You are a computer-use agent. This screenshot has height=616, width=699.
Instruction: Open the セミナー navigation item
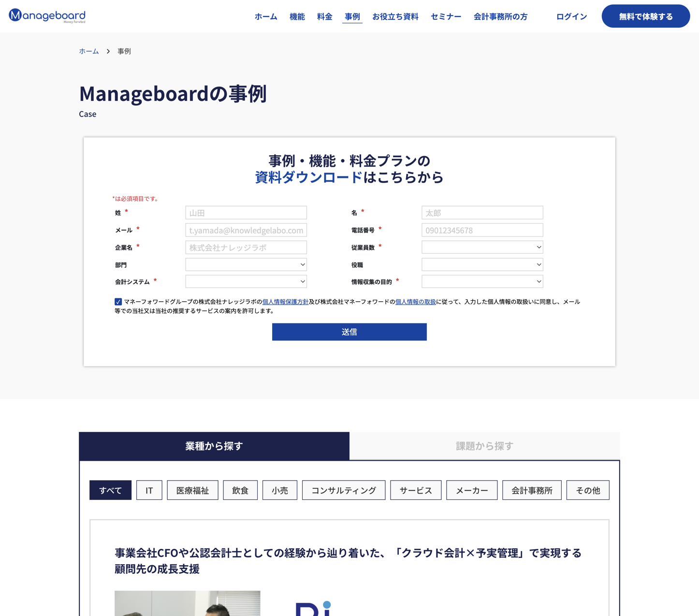(x=446, y=16)
